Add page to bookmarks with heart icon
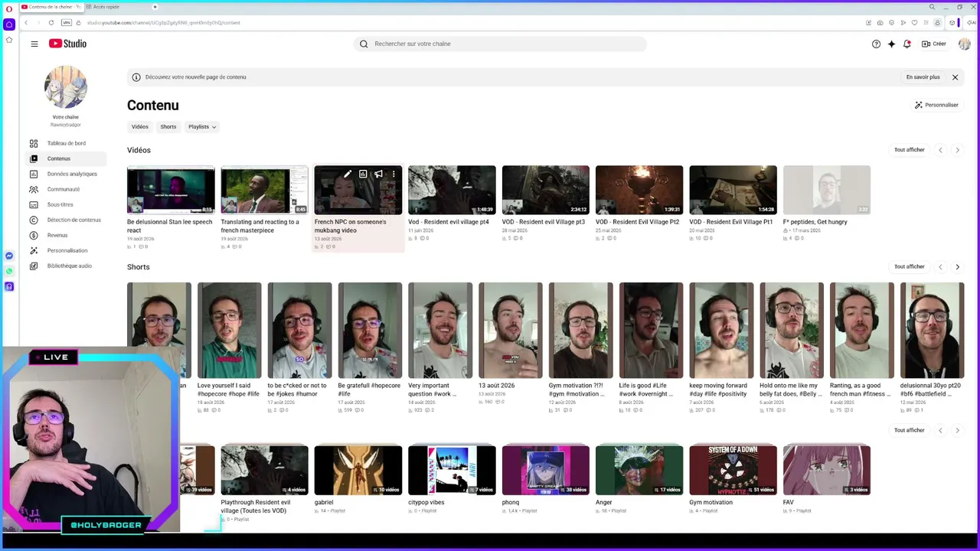The height and width of the screenshot is (551, 980). pos(914,23)
